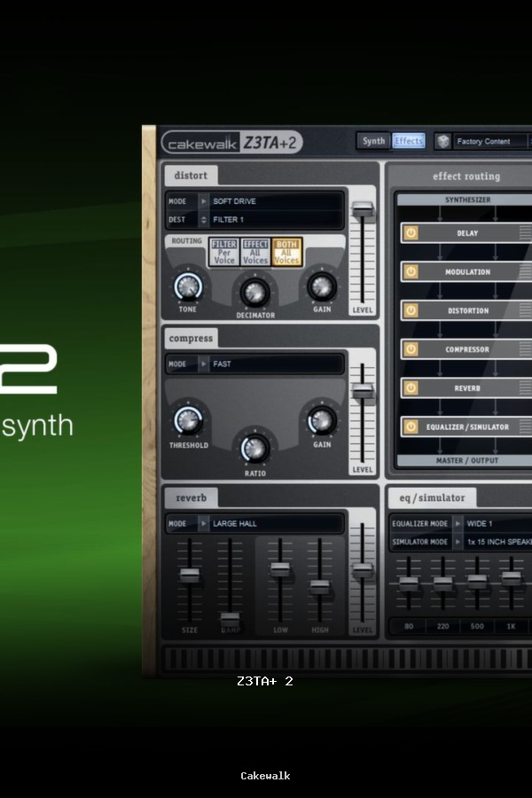This screenshot has height=798, width=532.
Task: Toggle the Reverb effect power button
Action: tap(411, 387)
